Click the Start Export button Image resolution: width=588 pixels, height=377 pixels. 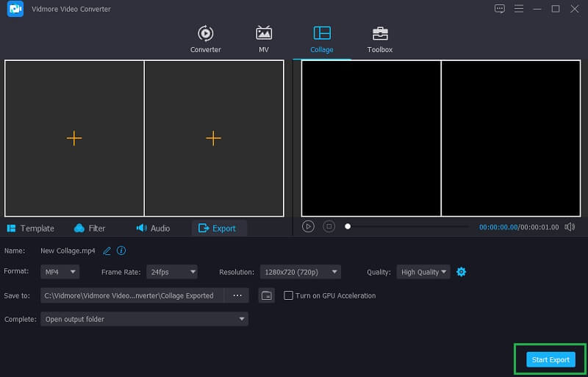click(x=551, y=359)
